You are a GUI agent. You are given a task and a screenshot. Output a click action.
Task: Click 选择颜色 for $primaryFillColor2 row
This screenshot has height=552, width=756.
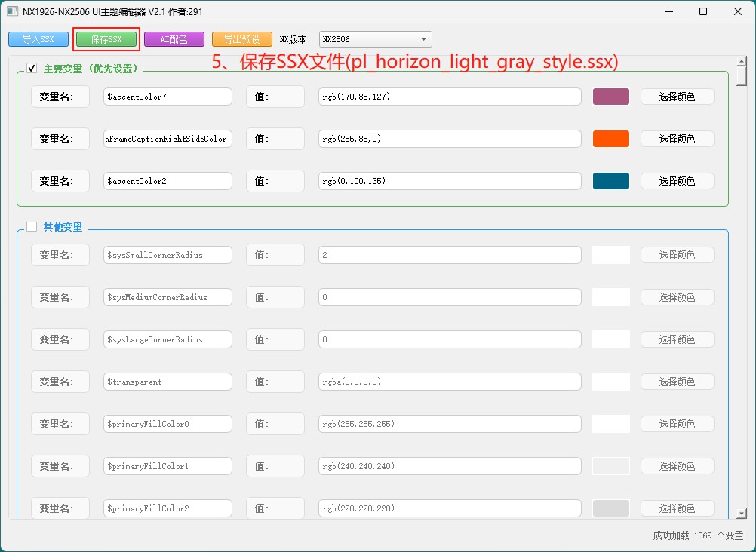coord(677,508)
